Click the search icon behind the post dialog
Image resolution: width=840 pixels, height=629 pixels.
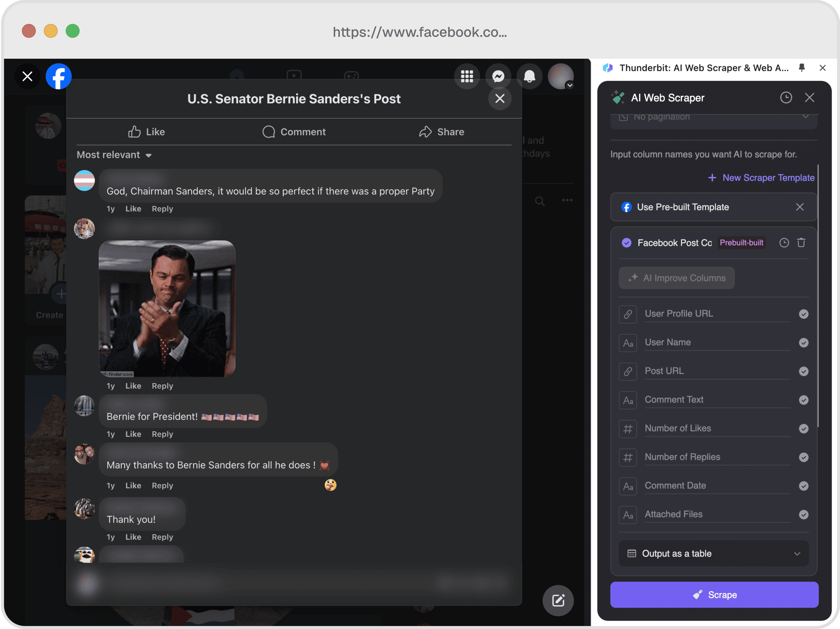click(540, 201)
